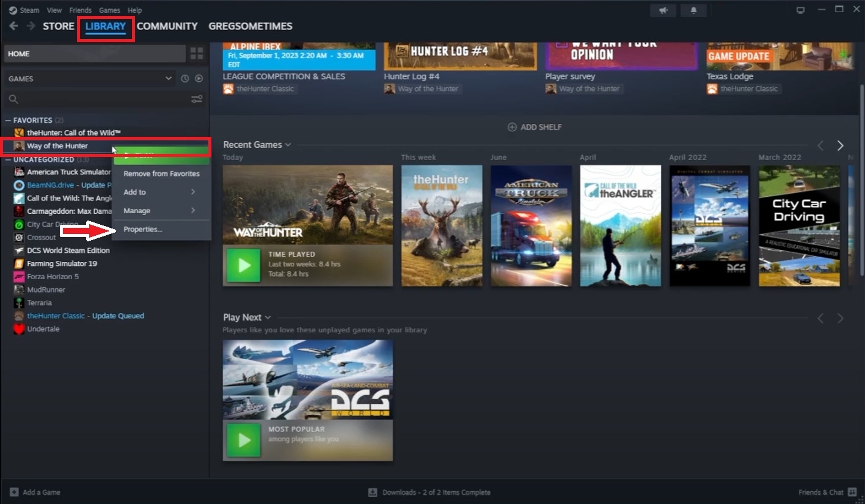The width and height of the screenshot is (865, 504).
Task: Click the recent games clock icon
Action: [x=184, y=78]
